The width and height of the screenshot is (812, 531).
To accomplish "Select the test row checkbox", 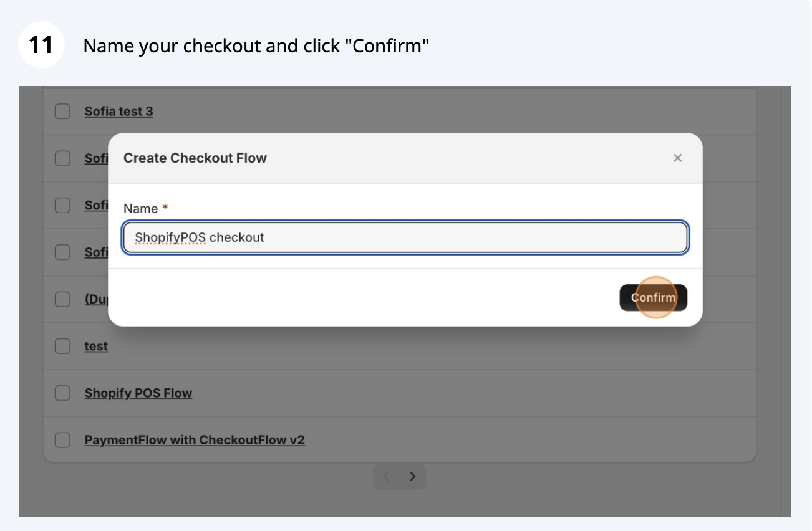I will pos(62,346).
